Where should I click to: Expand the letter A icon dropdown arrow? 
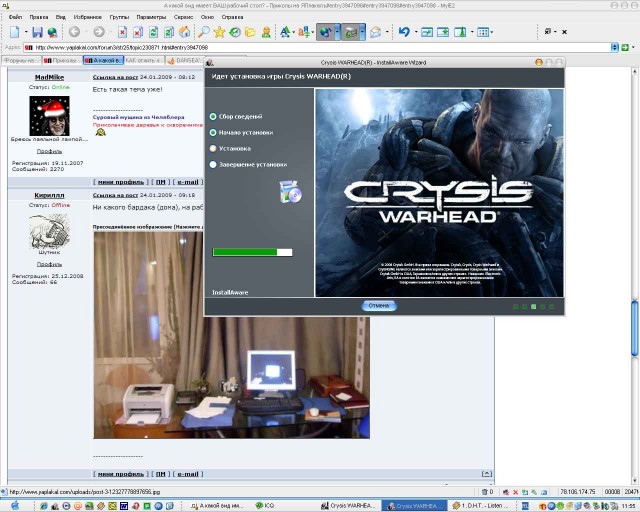pos(294,32)
